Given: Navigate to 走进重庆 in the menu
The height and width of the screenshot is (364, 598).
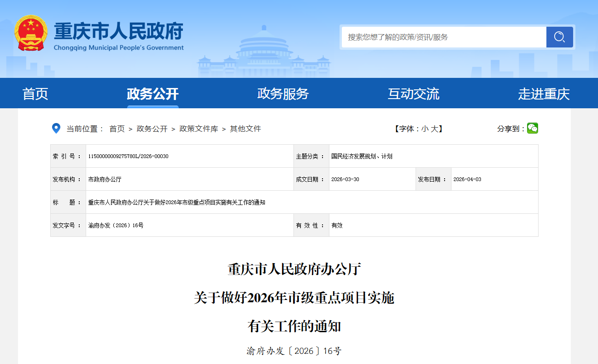Looking at the screenshot, I should pos(544,94).
